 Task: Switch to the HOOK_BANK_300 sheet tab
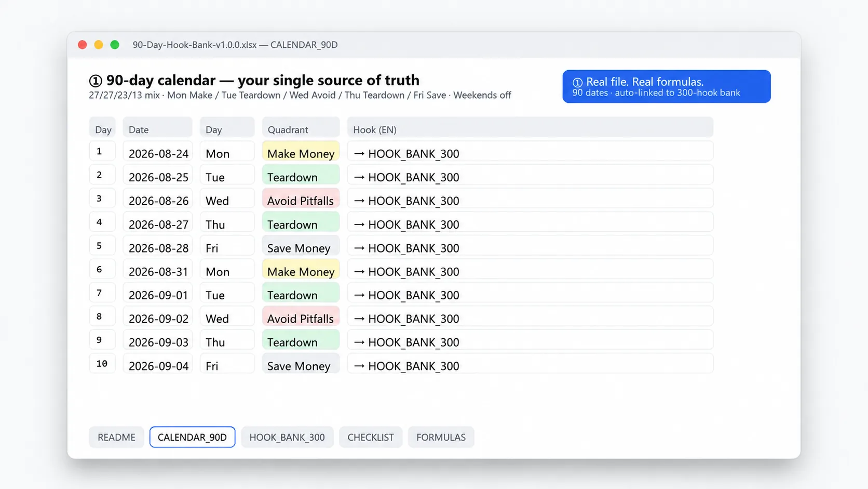287,437
